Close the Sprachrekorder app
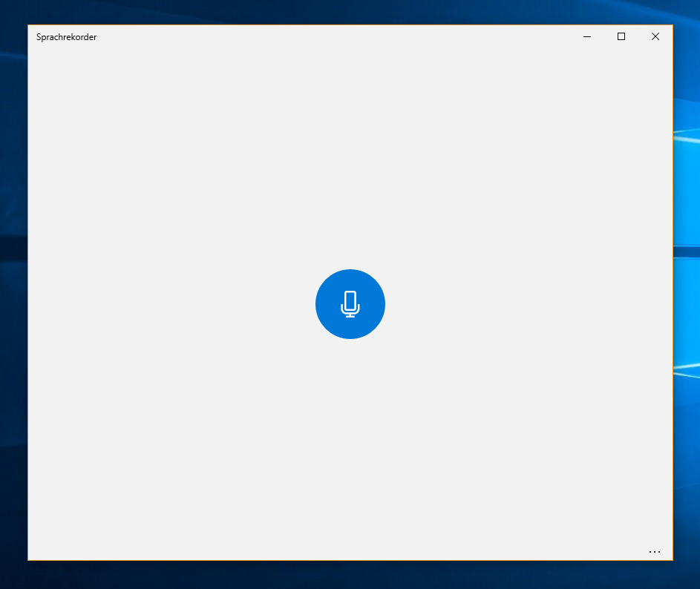Screen dimensions: 700x589 655,37
